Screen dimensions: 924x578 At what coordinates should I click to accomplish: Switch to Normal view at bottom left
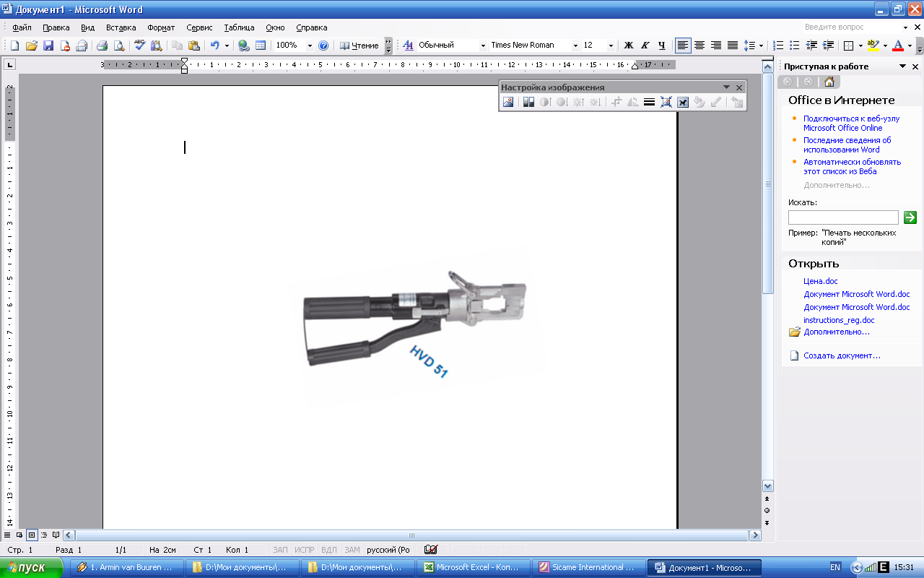[7, 535]
